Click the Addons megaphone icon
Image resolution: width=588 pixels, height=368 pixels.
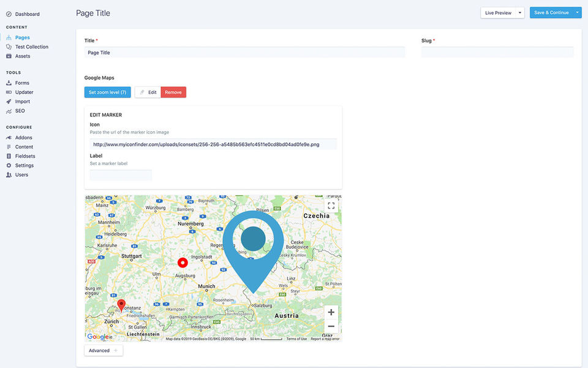[9, 138]
